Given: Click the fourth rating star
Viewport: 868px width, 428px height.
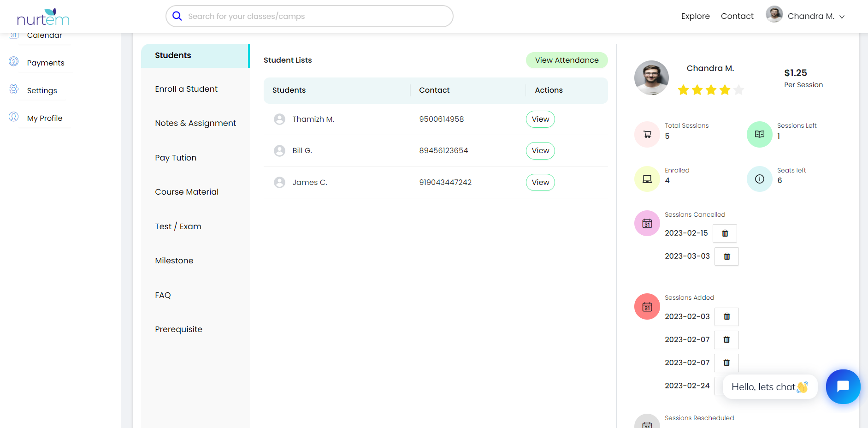Looking at the screenshot, I should point(725,90).
